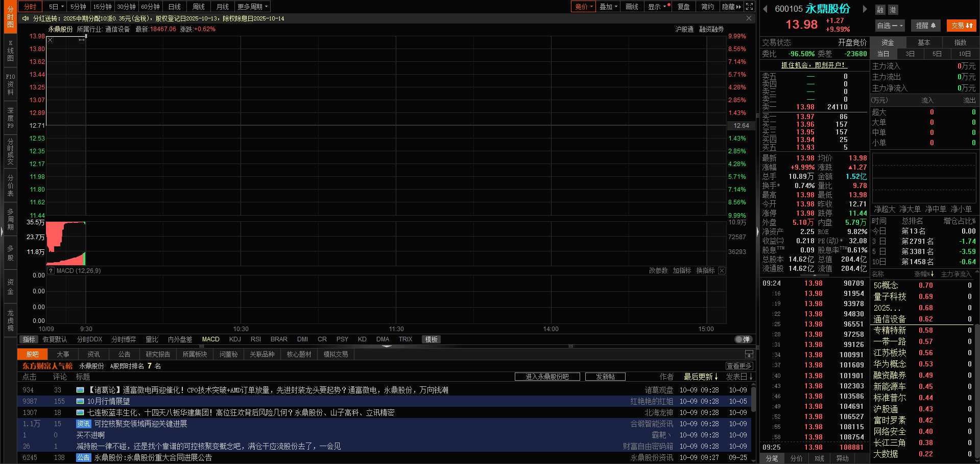
Task: Click the 查看更多 view more button
Action: 739,366
